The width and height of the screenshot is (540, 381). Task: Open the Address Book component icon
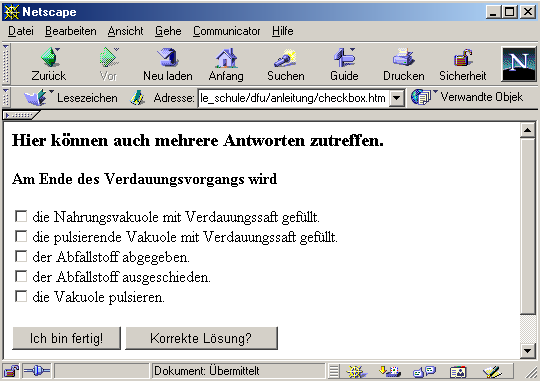(458, 371)
